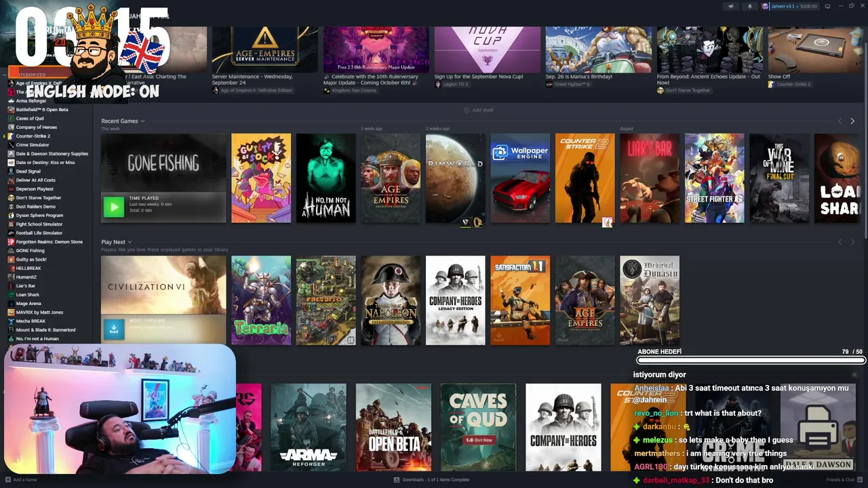
Task: Open Liar's Bar cover in Recent Games
Action: (650, 178)
